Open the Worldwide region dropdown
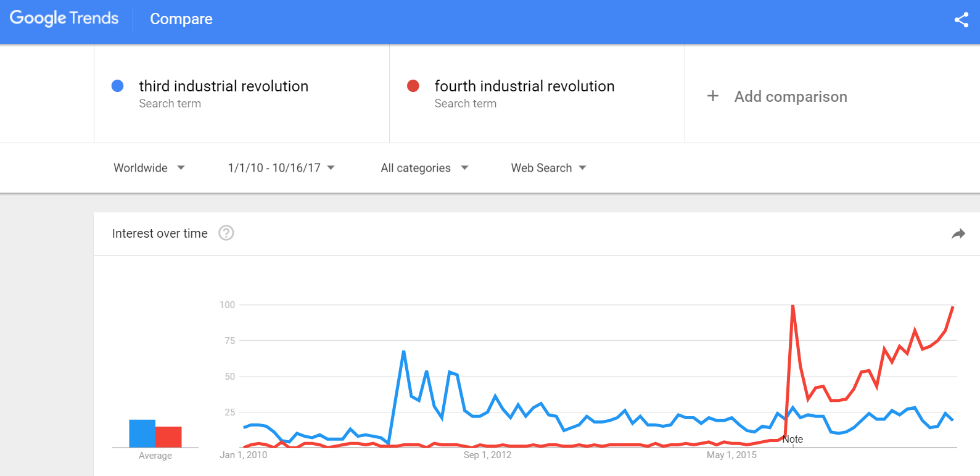 tap(149, 167)
